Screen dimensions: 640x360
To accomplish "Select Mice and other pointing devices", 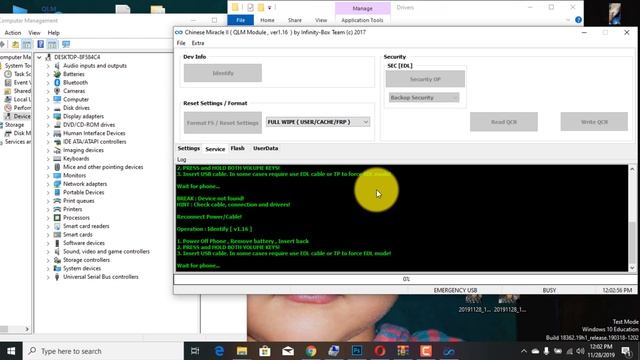I will [x=103, y=167].
